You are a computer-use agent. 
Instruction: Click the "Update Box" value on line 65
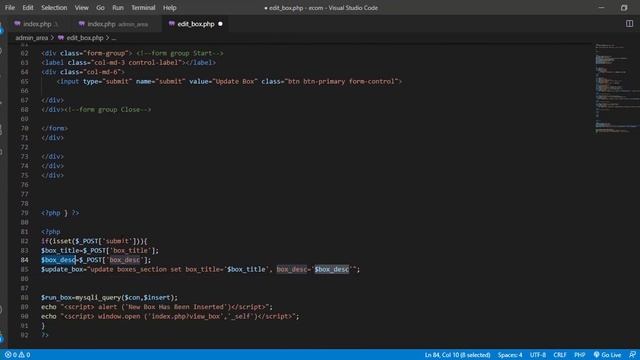click(x=235, y=82)
